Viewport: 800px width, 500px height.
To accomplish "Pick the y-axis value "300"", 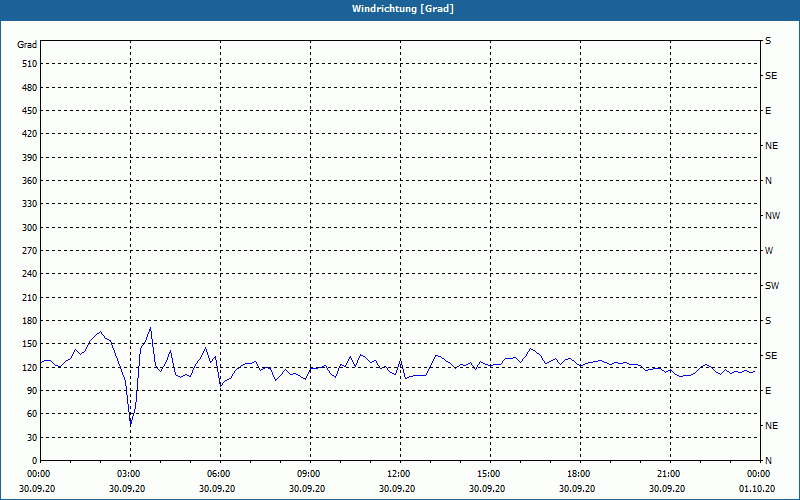I will (x=30, y=228).
